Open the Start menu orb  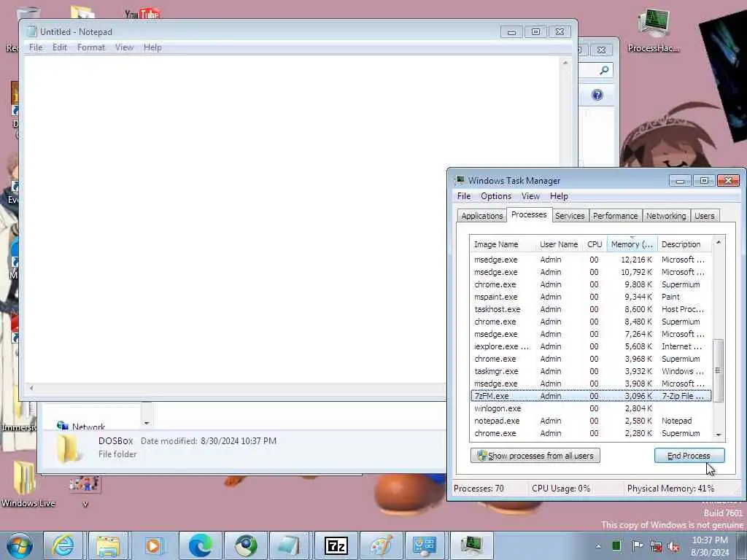click(x=20, y=545)
